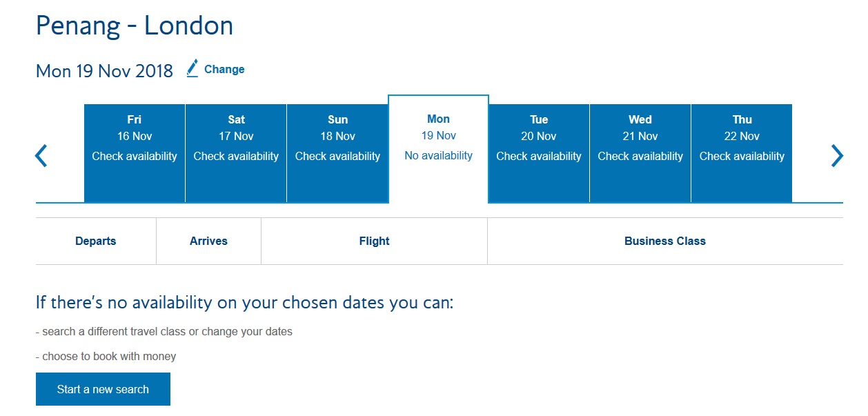868x416 pixels.
Task: Click the Flight column header
Action: pos(374,241)
